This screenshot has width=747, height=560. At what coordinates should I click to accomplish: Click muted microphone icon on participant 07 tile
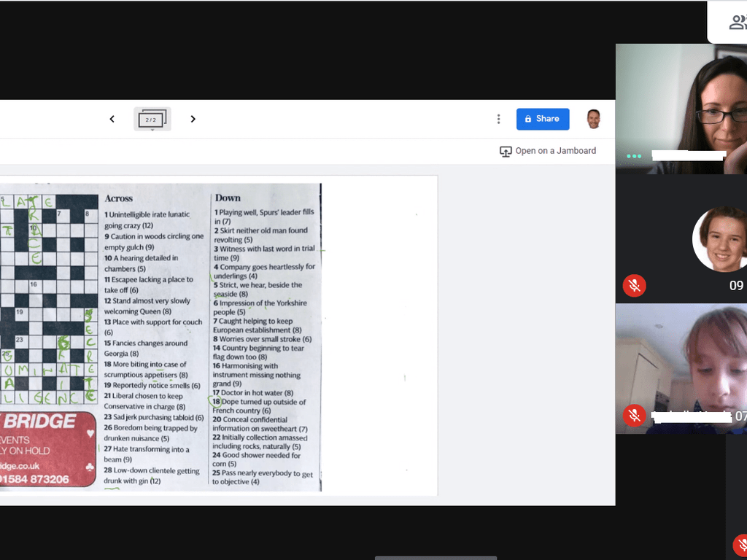[x=634, y=415]
